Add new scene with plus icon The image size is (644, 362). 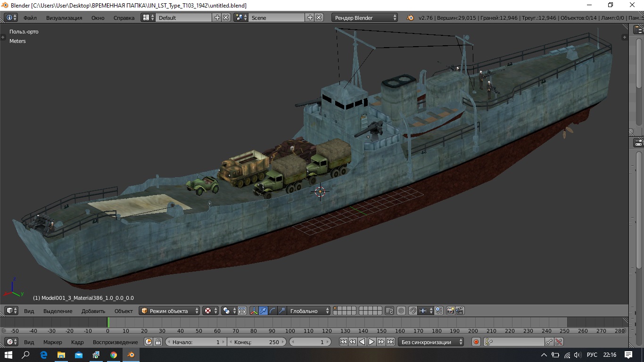click(x=310, y=18)
